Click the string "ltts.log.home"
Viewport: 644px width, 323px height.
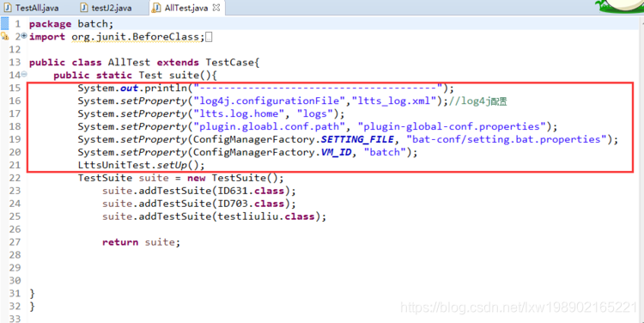point(239,113)
